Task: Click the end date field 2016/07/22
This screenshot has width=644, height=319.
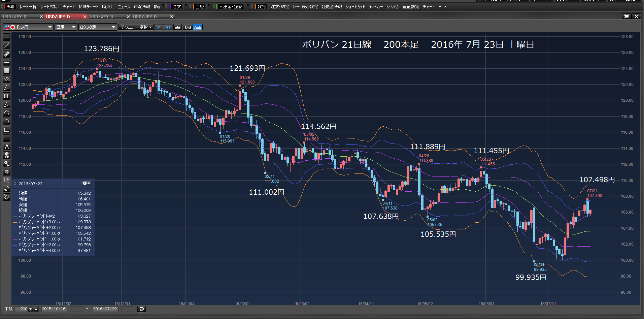Action: 105,309
